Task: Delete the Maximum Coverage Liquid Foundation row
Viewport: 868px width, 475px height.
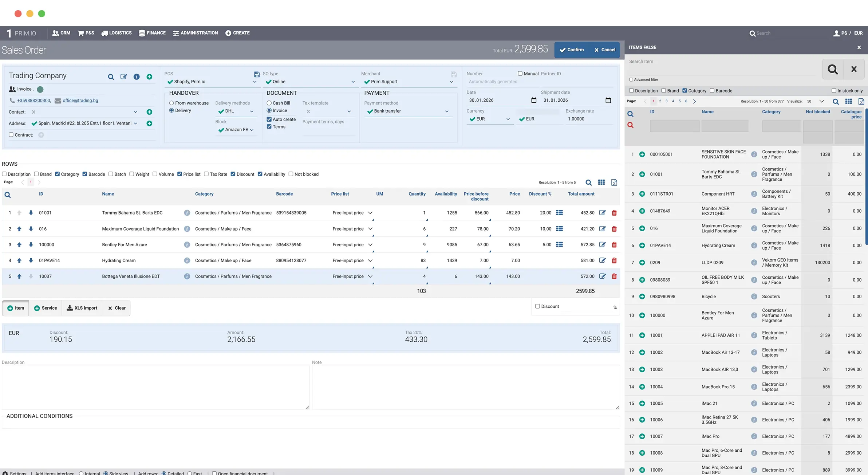Action: pos(614,229)
